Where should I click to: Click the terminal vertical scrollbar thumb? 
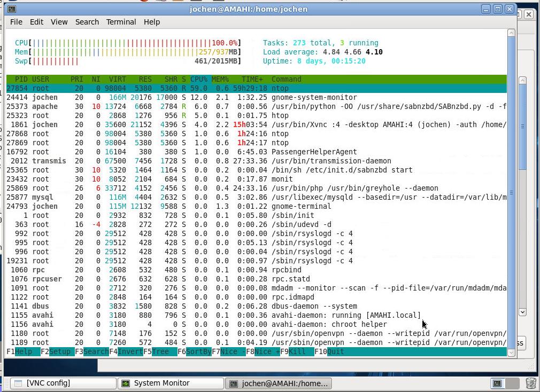click(511, 193)
